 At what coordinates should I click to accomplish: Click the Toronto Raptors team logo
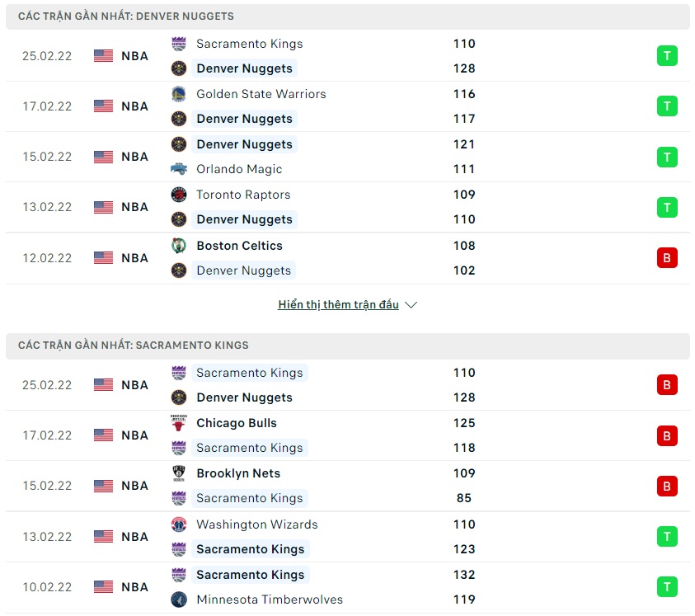[179, 195]
